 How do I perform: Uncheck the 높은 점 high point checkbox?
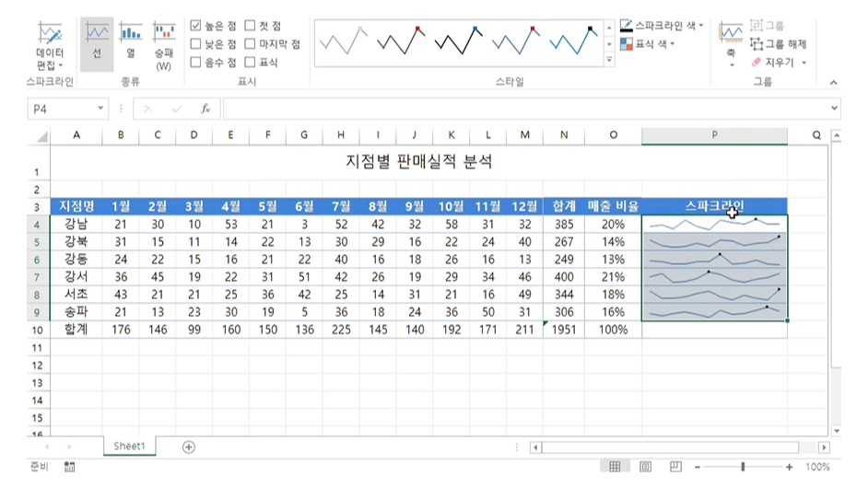pos(195,26)
